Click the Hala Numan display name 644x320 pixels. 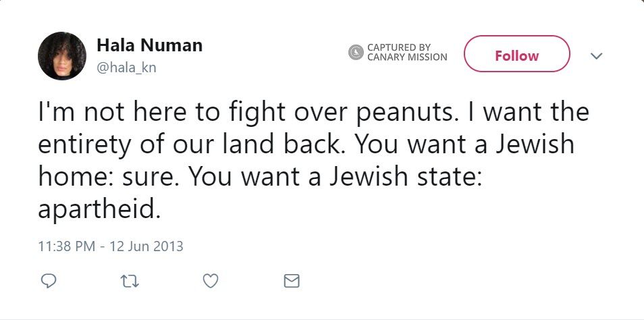(x=149, y=46)
